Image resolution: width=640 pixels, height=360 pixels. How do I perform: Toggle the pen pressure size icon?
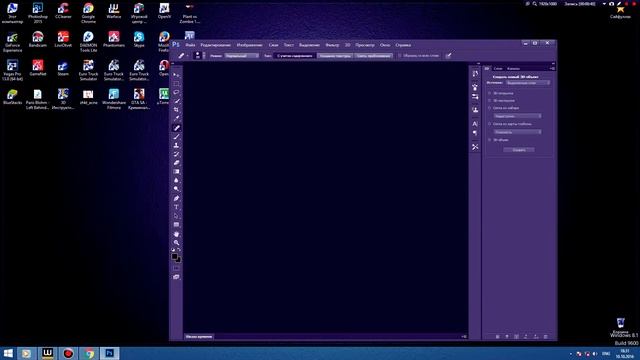(449, 56)
